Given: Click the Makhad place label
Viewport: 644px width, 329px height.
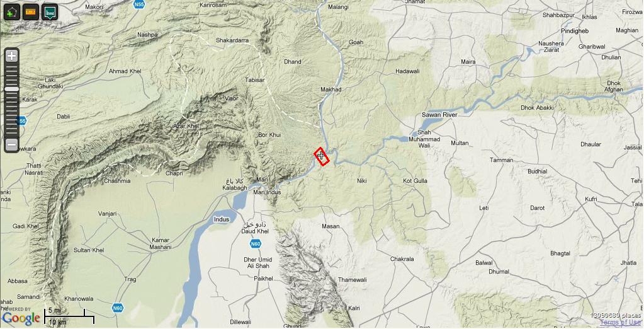Looking at the screenshot, I should (331, 89).
